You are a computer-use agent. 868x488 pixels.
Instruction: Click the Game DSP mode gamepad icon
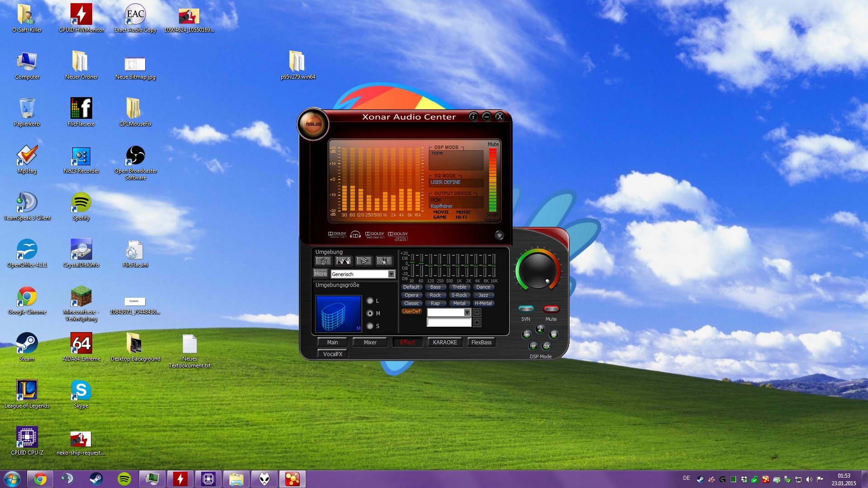tap(526, 334)
